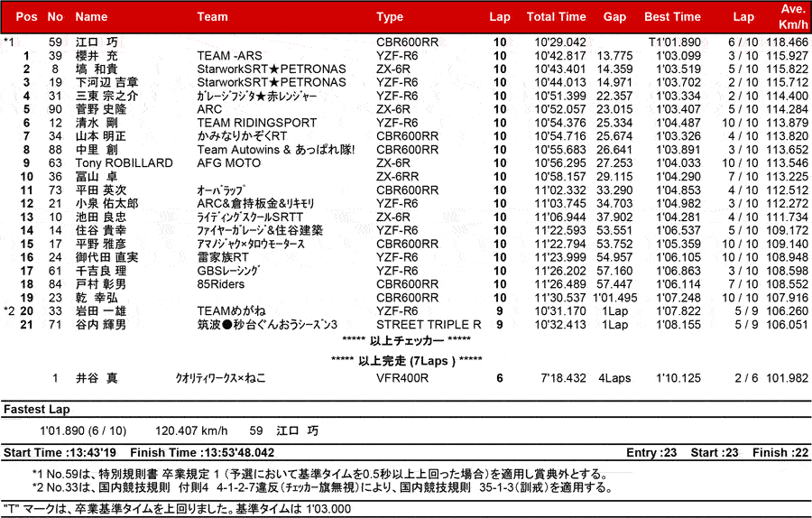Click fastest lap time 1'01.890 (6 / 10)
Screen dimensions: 812x518
click(x=83, y=431)
